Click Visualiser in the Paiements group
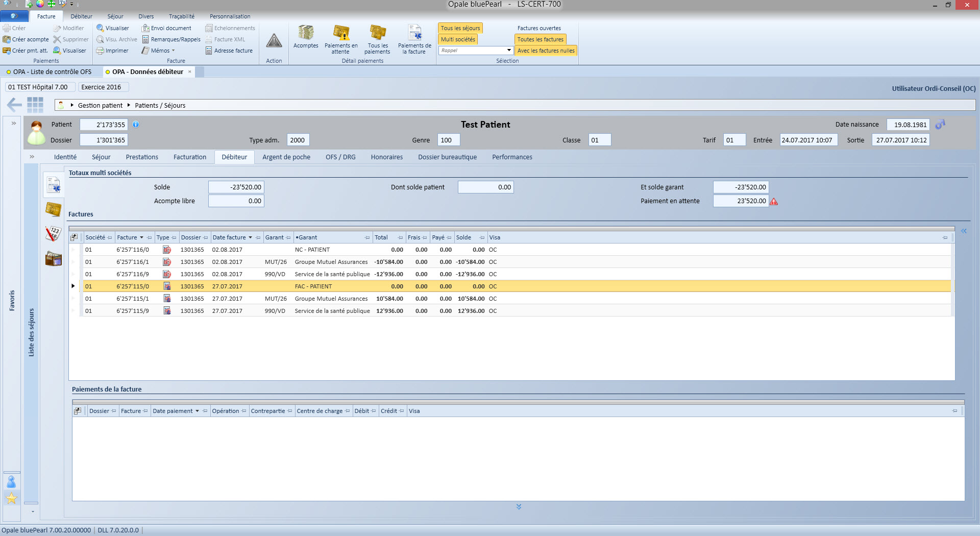Image resolution: width=980 pixels, height=536 pixels. coord(70,51)
